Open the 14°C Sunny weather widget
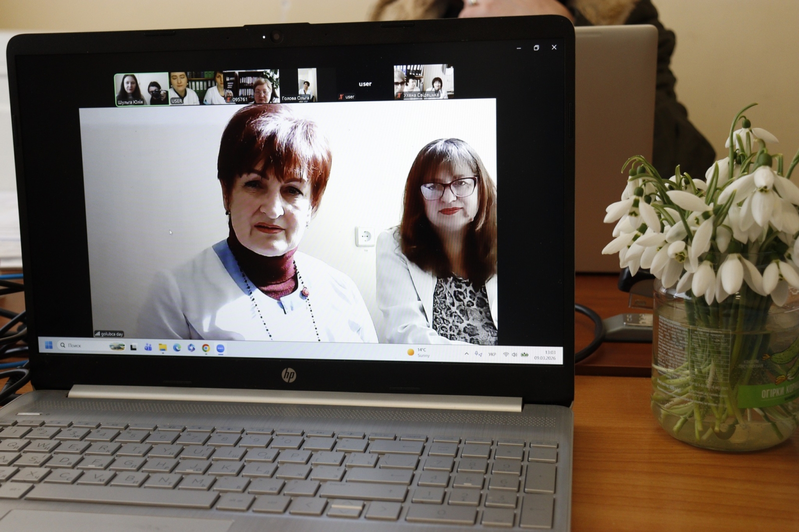 point(418,353)
